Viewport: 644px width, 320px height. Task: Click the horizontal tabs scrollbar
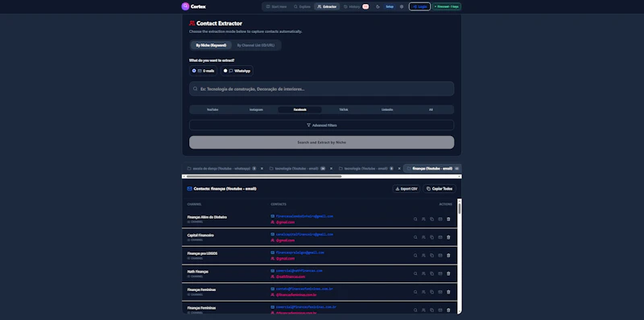(264, 176)
